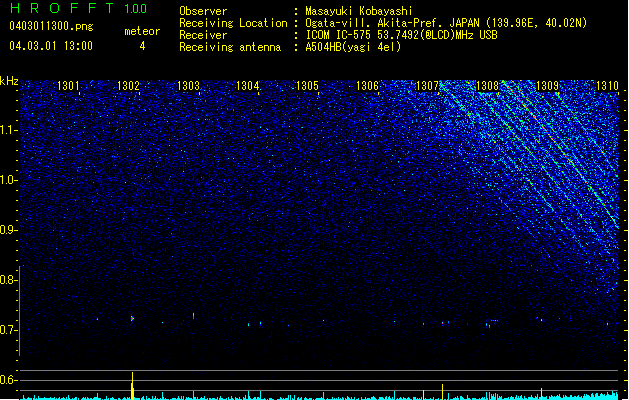Viewport: 629px width, 400px height.
Task: Click the 0.7 kHz axis label
Action: point(8,330)
